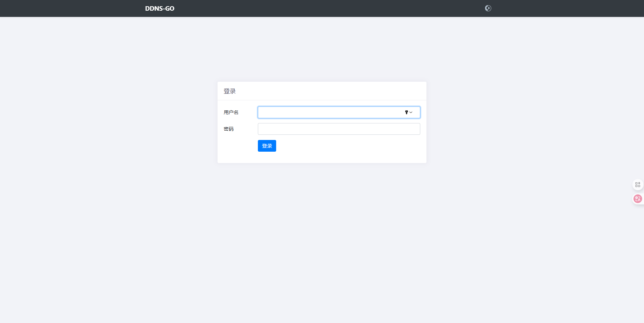Toggle the theme icon in the navbar
Image resolution: width=644 pixels, height=323 pixels.
[x=488, y=8]
